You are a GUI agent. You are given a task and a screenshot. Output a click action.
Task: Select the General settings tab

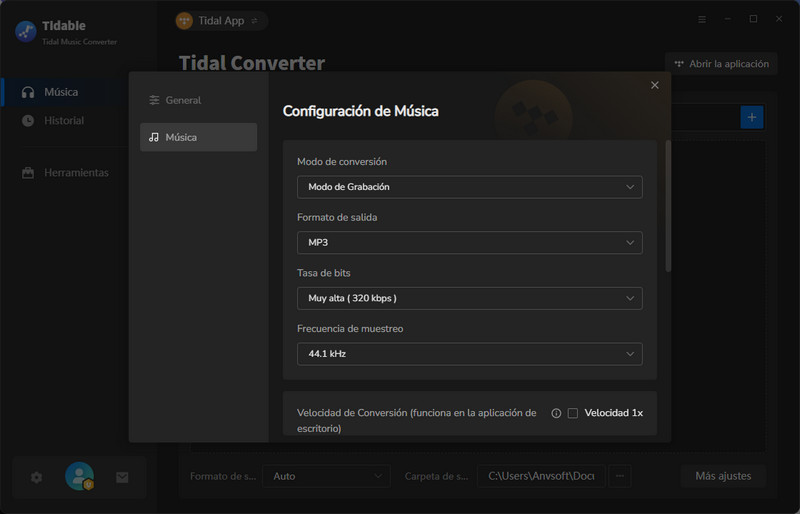point(198,100)
